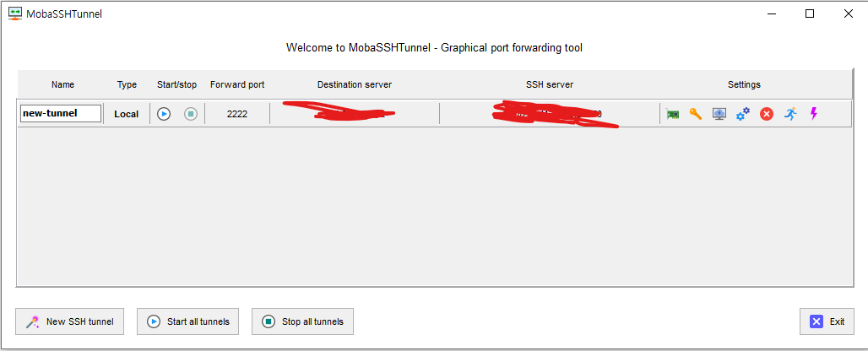Create a tunnel with New SSH tunnel button
Viewport: 868px width, 351px height.
[x=70, y=321]
